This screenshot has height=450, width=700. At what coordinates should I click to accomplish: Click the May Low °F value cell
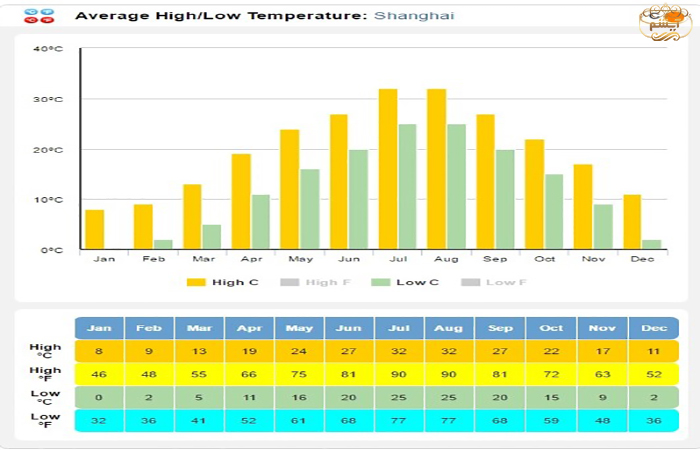pos(299,420)
